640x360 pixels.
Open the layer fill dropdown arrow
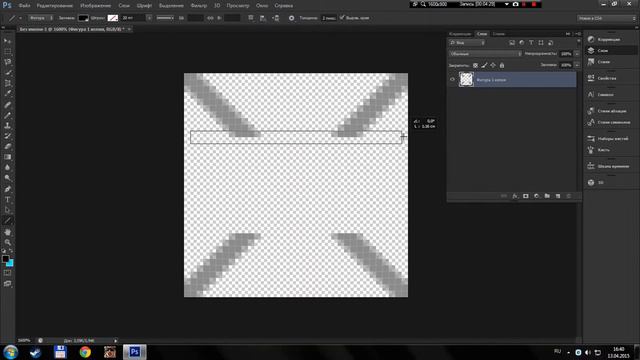click(x=577, y=65)
